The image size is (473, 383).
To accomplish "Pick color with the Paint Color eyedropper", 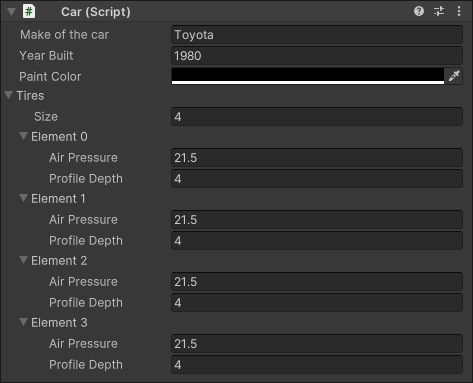I will point(454,76).
